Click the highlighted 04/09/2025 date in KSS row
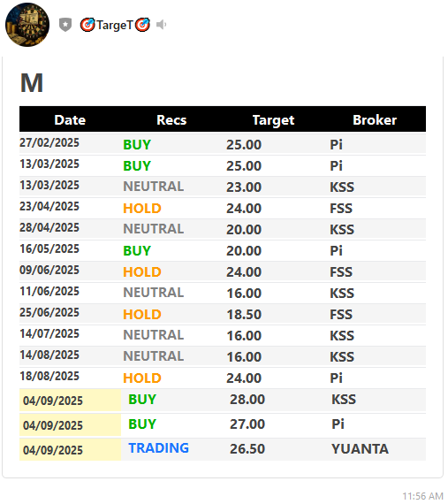Screen dimensions: 448x504 [x=53, y=401]
